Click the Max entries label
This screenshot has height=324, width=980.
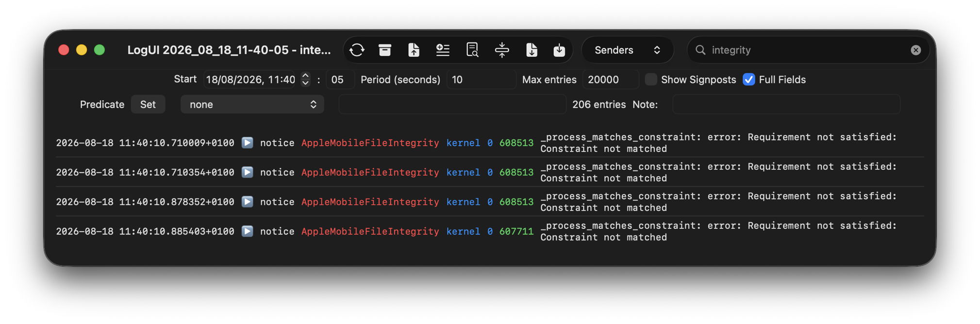click(549, 79)
